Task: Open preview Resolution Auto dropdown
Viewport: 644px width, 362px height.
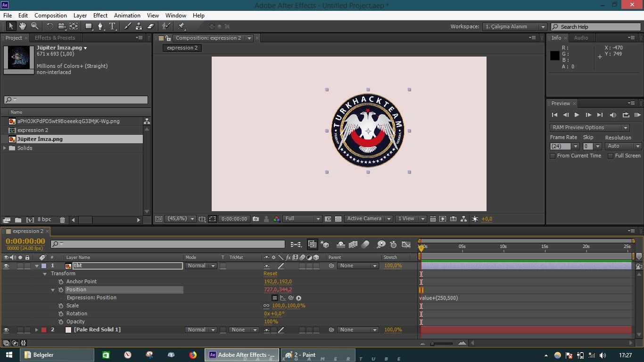Action: click(623, 146)
